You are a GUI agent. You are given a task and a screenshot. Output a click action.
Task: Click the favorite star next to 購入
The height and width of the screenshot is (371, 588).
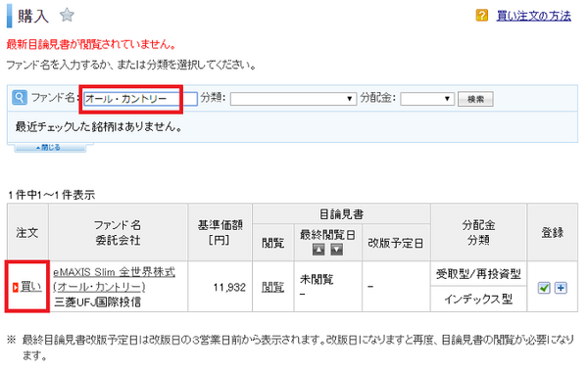pyautogui.click(x=67, y=16)
